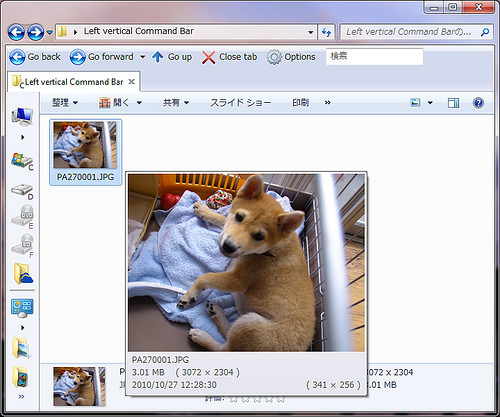Open the help question mark icon
This screenshot has height=417, width=500.
click(478, 103)
